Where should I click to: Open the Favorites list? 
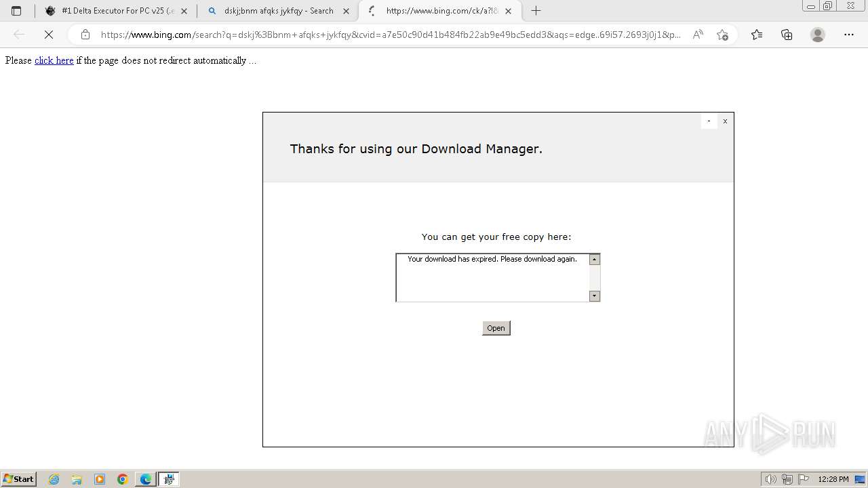coord(757,35)
